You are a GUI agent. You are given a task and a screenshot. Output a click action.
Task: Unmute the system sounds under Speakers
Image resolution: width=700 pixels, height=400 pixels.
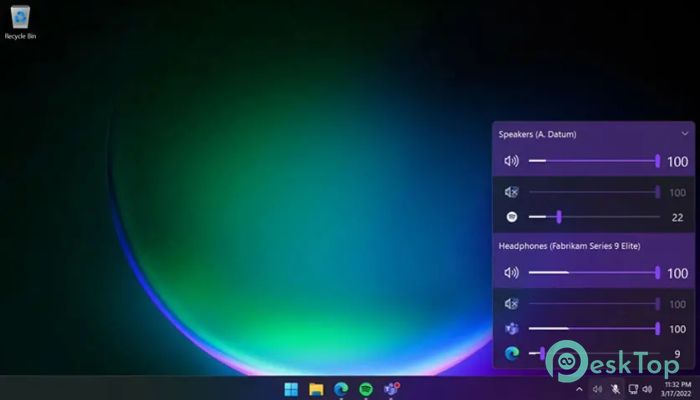pos(511,192)
